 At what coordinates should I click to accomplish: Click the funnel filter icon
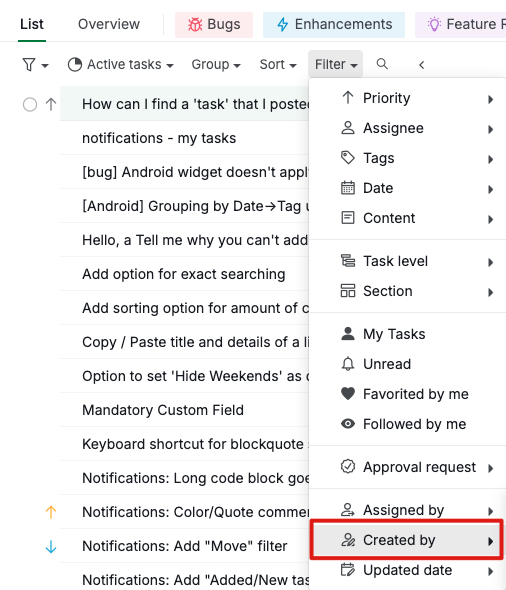[x=29, y=65]
